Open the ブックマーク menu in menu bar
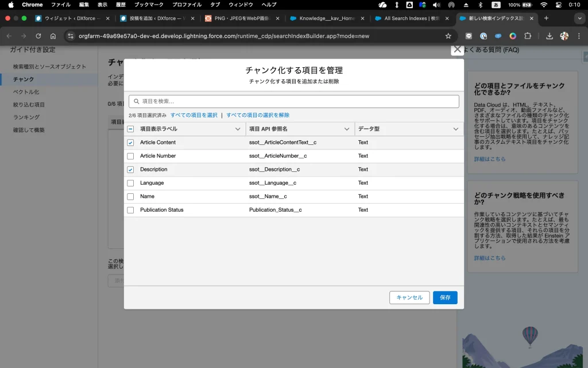The image size is (588, 368). (149, 5)
